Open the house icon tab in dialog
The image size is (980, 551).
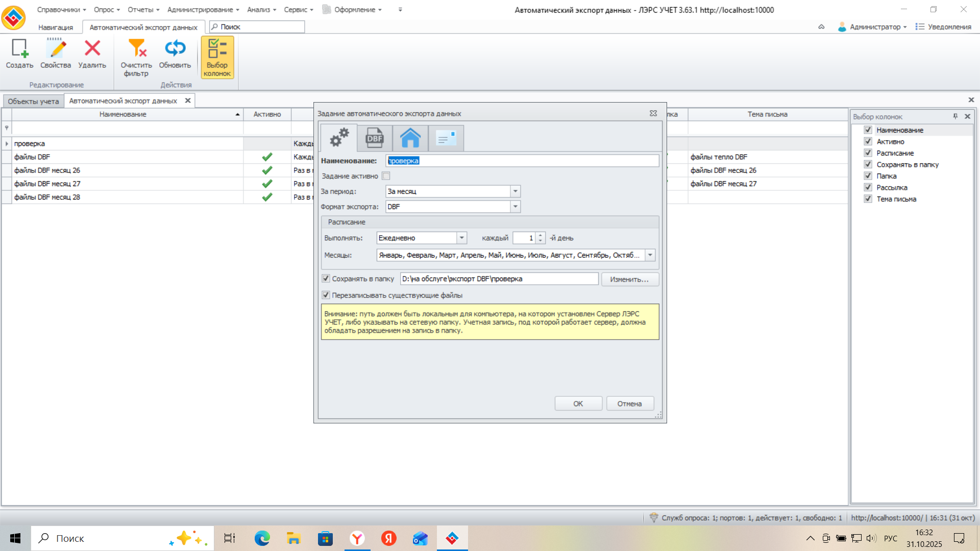point(410,138)
